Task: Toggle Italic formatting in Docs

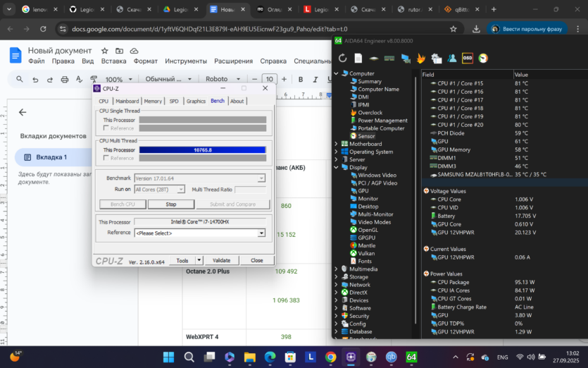Action: pos(315,79)
